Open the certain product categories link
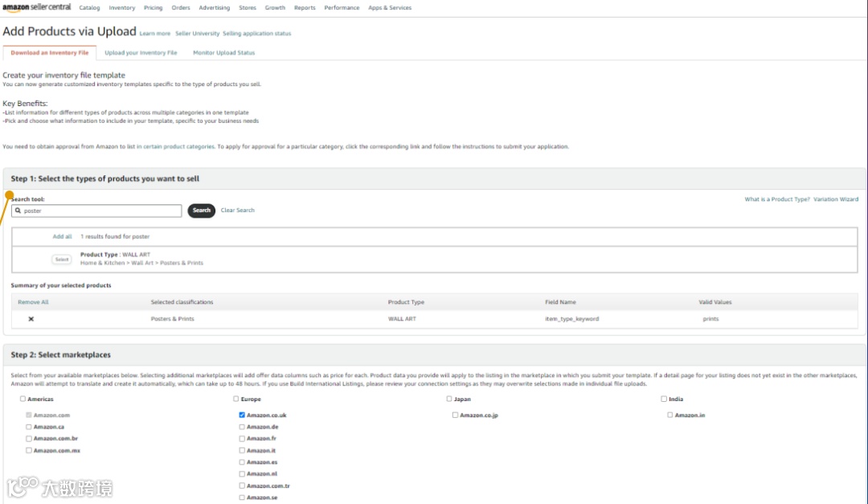 click(175, 147)
